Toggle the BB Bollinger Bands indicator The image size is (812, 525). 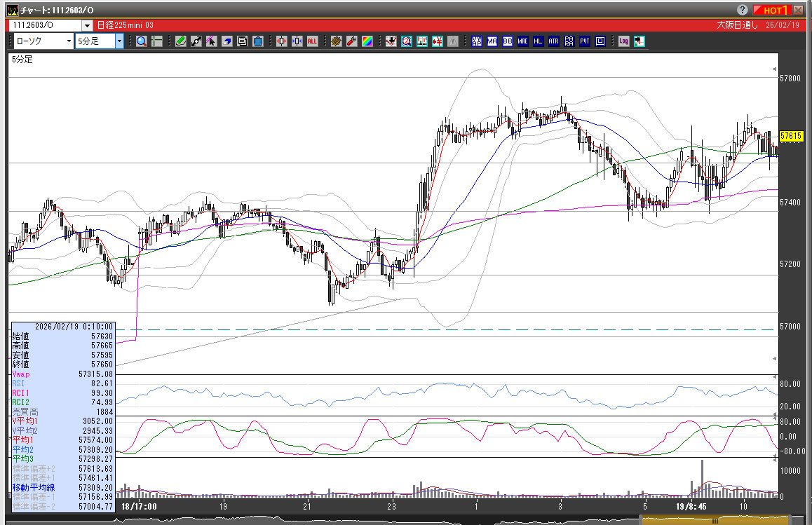[508, 41]
